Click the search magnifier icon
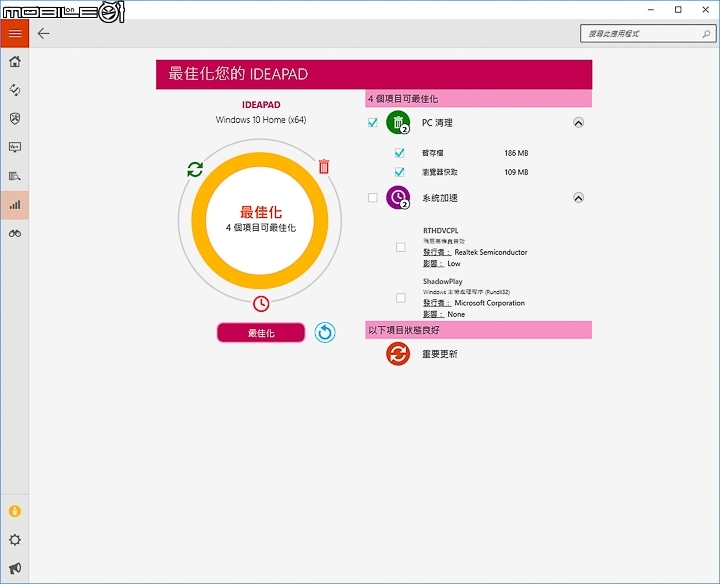Screen dimensions: 720x584 [x=706, y=34]
